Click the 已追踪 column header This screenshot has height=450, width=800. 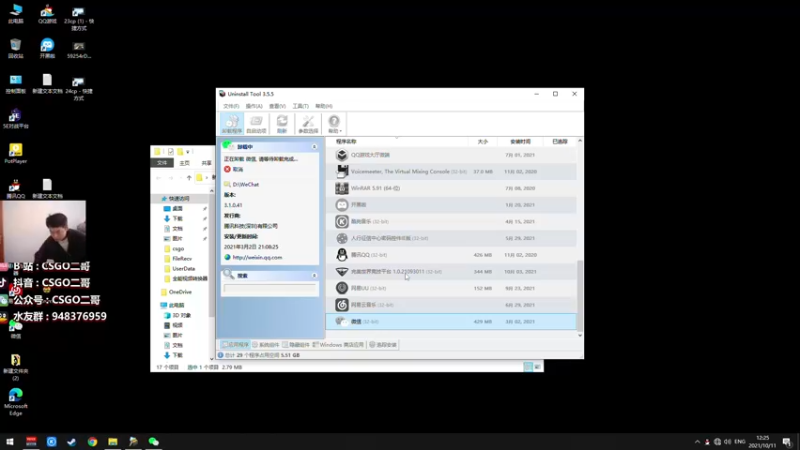click(560, 141)
